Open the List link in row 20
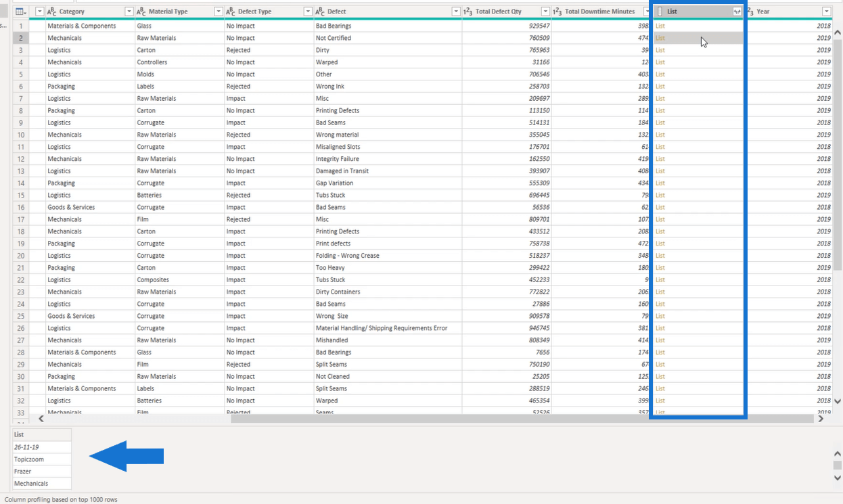The height and width of the screenshot is (504, 843). (660, 256)
